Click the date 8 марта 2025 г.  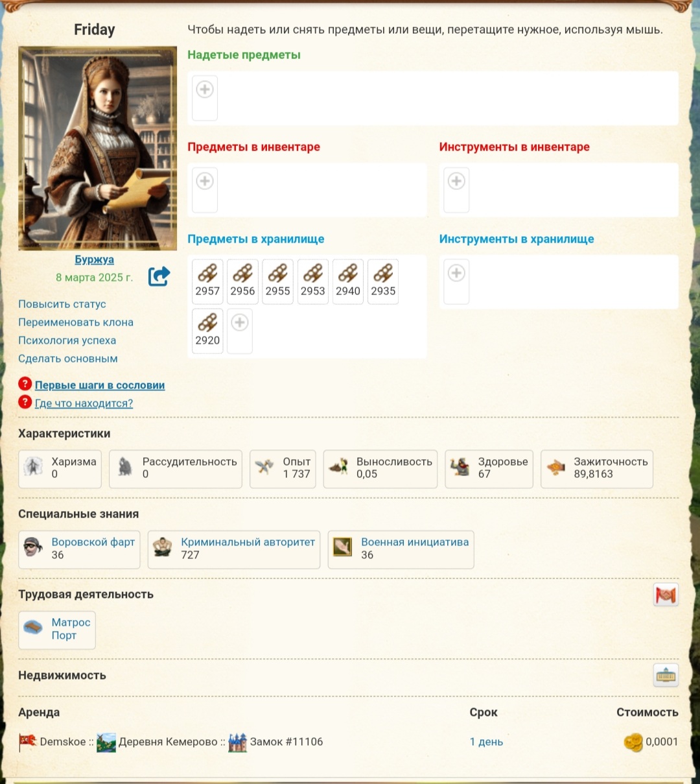[94, 278]
